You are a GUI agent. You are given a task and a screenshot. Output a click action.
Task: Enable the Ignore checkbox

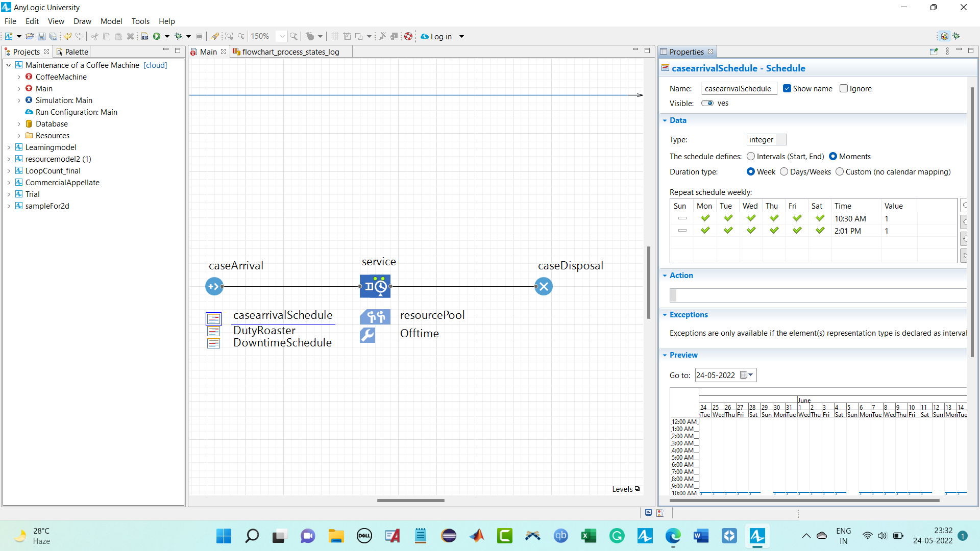(x=844, y=88)
